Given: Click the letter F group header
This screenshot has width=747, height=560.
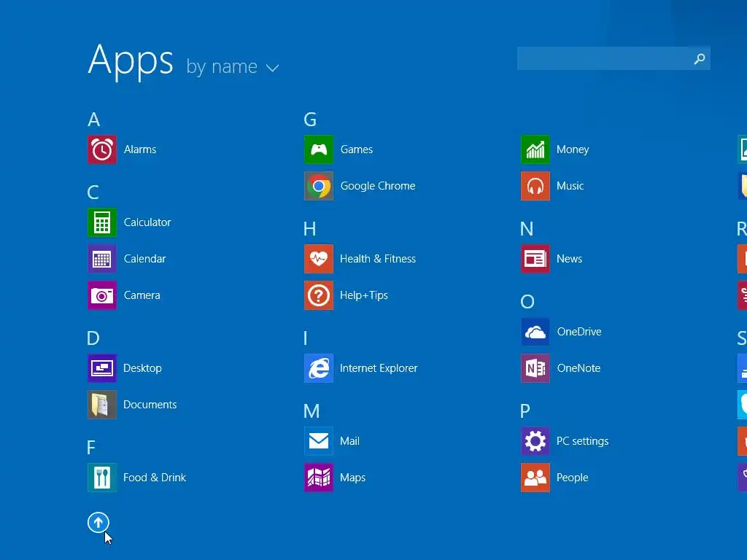Looking at the screenshot, I should [91, 448].
